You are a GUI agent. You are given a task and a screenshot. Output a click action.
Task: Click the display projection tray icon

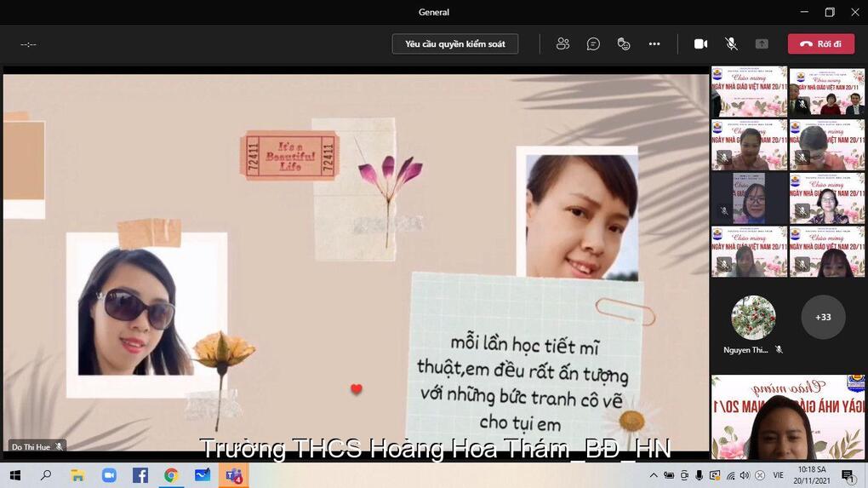(x=715, y=475)
